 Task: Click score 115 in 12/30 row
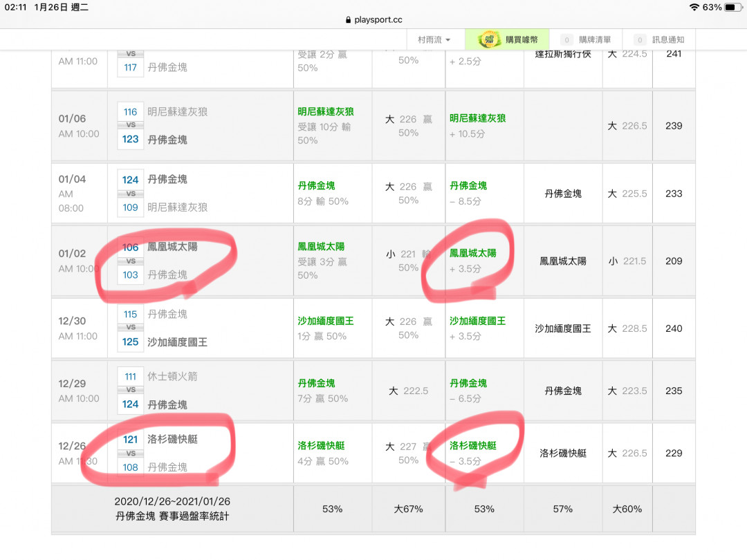click(131, 315)
